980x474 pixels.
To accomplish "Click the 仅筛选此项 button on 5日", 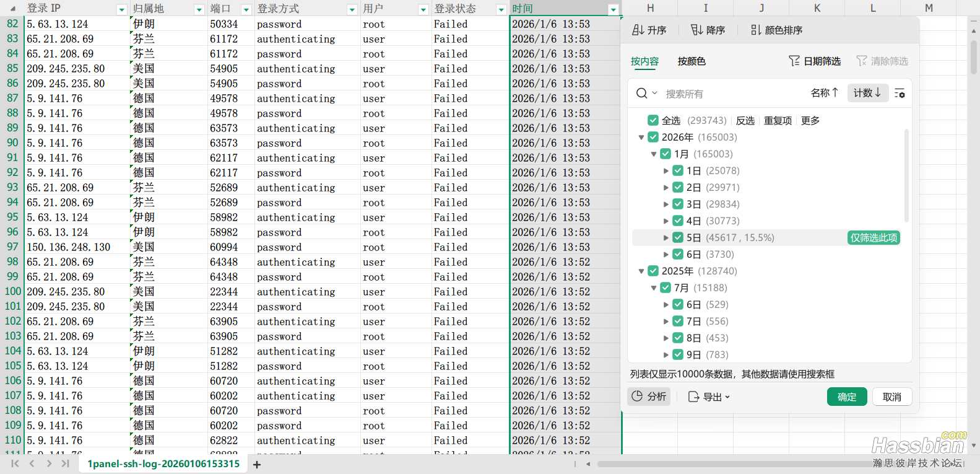I will pos(874,238).
